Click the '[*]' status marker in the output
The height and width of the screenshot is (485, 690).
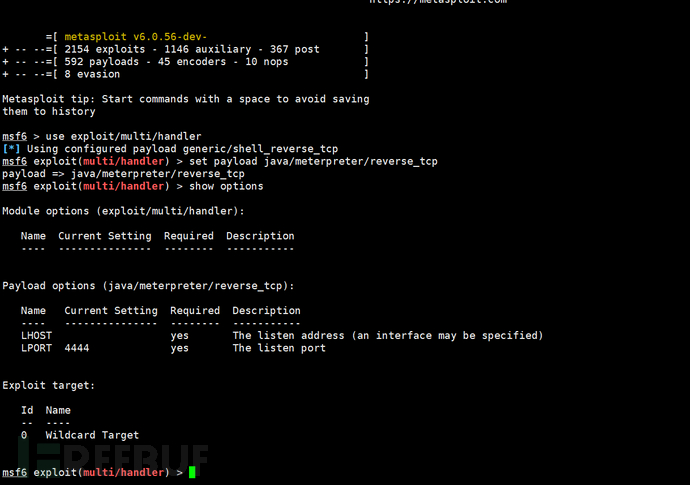click(11, 149)
